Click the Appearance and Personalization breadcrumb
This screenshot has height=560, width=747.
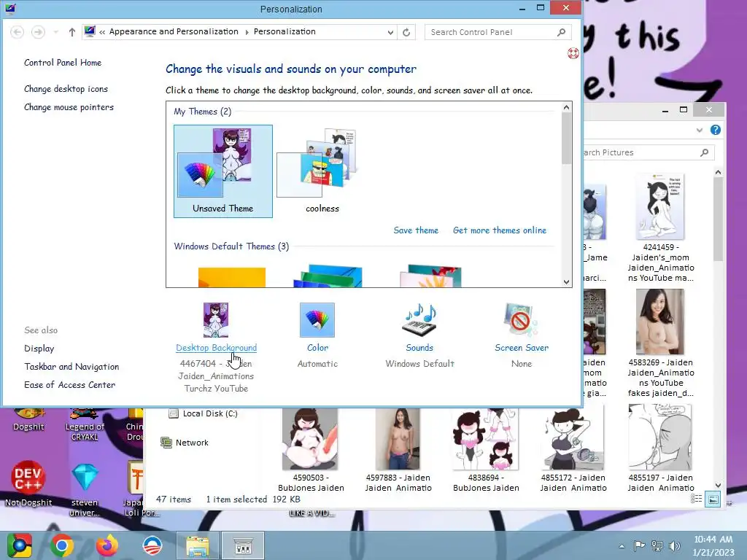tap(174, 31)
